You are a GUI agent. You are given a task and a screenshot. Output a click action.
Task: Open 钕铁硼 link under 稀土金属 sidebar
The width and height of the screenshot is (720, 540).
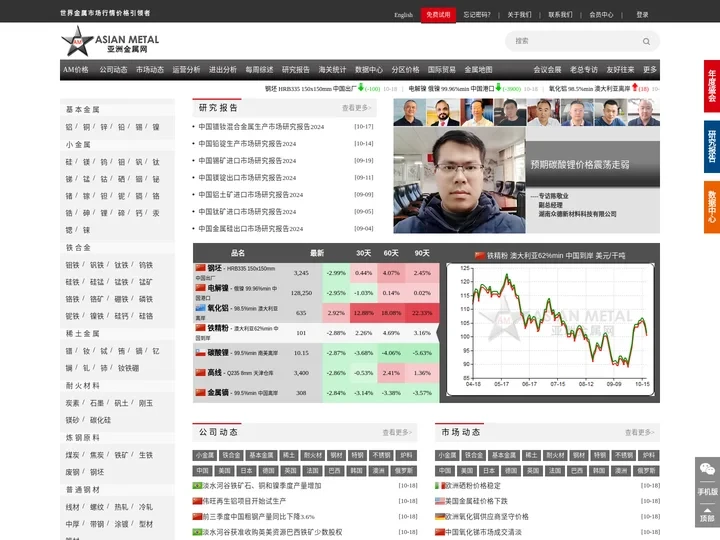[128, 368]
